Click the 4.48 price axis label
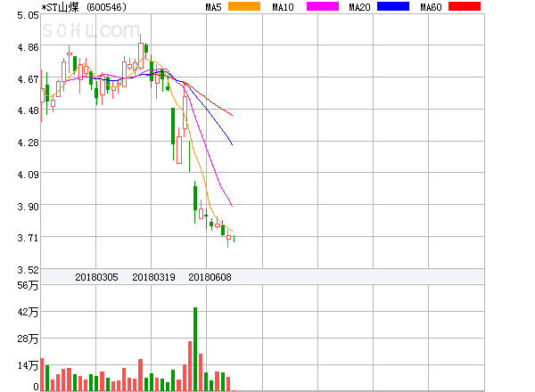The width and height of the screenshot is (535, 392). pos(28,110)
